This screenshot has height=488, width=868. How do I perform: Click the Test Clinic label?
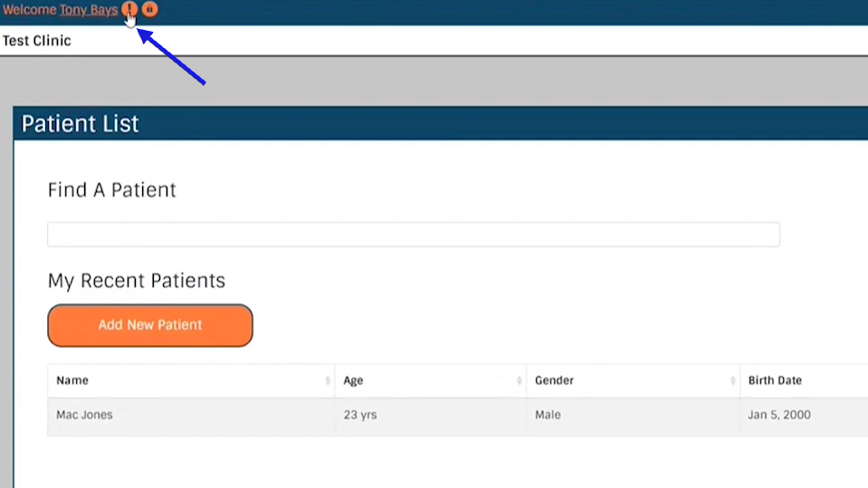click(37, 41)
